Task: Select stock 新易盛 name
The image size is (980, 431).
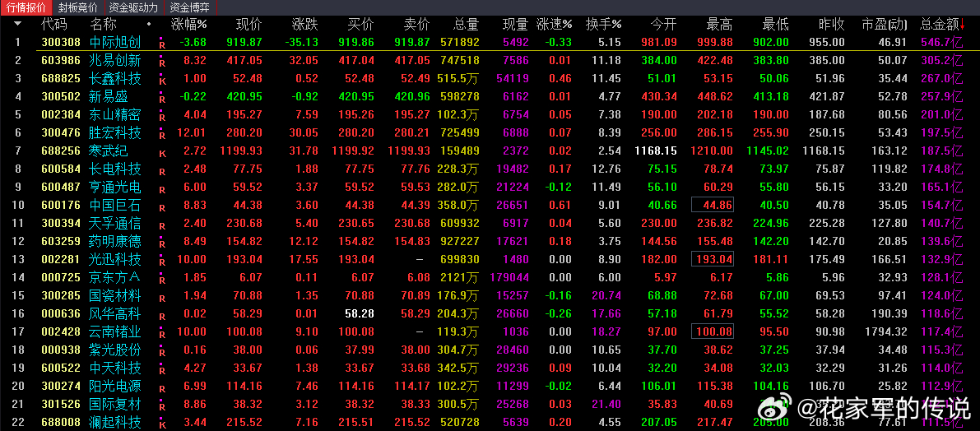Action: [109, 97]
